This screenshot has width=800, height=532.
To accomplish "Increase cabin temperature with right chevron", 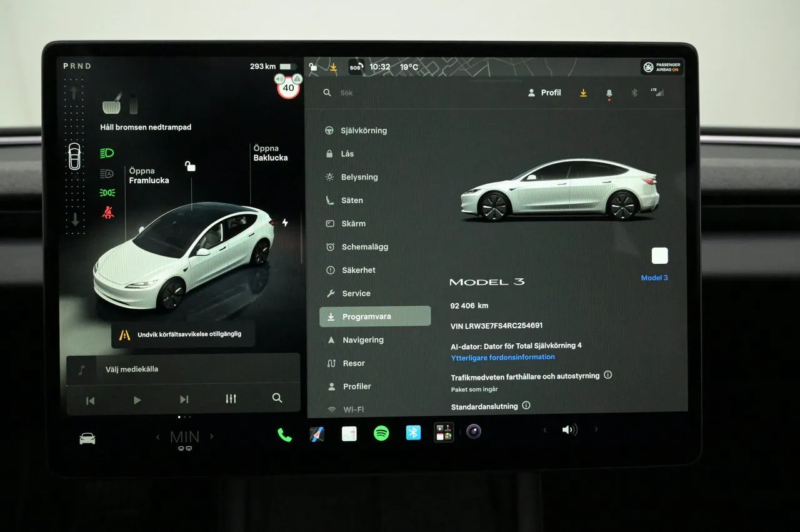I will [x=211, y=436].
